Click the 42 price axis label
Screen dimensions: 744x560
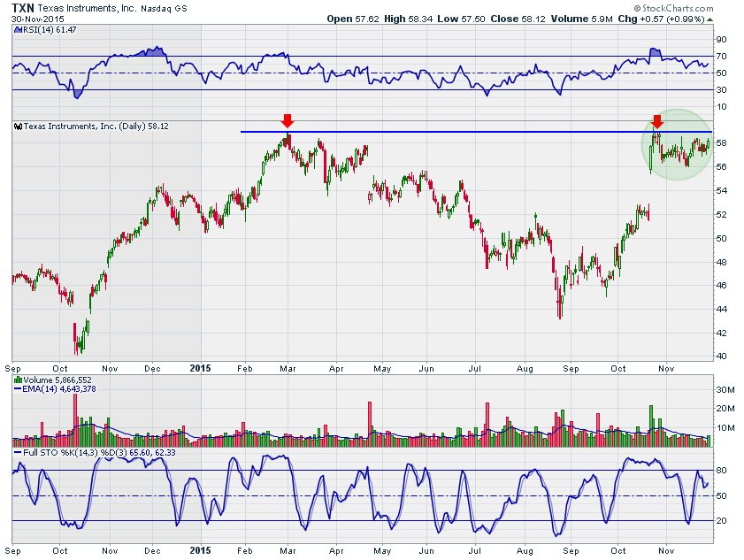[x=721, y=333]
